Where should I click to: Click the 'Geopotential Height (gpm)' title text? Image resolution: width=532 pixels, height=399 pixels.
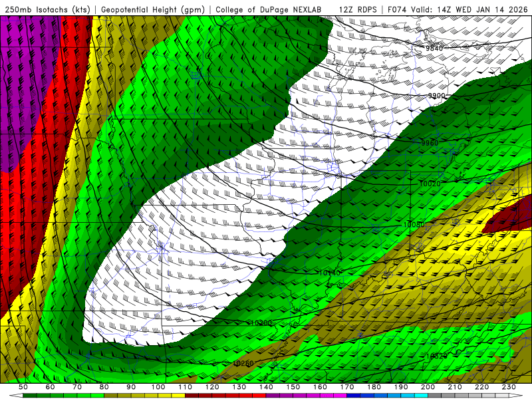153,10
